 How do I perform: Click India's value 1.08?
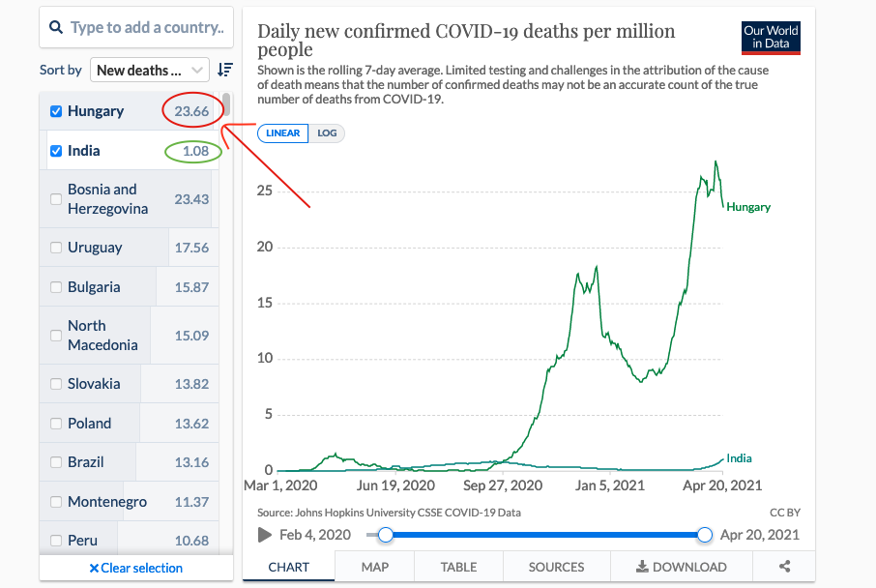click(x=195, y=151)
